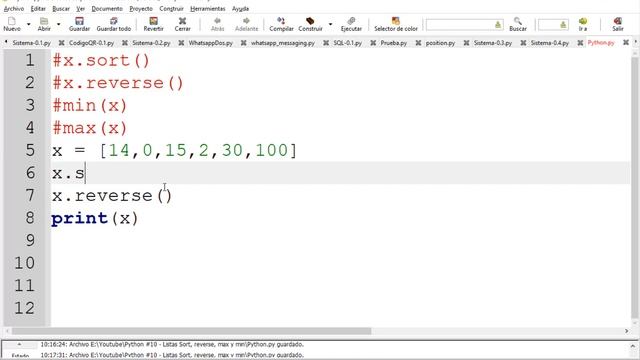Close the WhatsappDos.py tab with its X
Viewport: 640px width, 360px height.
click(243, 43)
